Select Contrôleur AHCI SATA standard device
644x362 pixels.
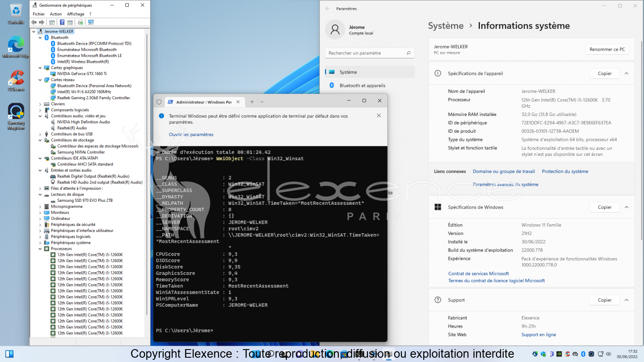pos(85,164)
